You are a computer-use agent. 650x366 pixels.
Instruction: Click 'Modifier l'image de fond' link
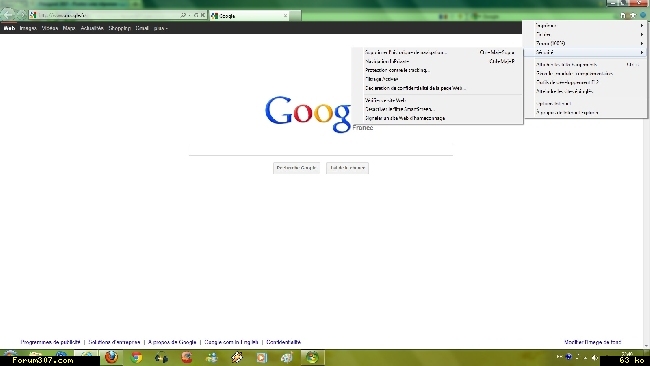coord(593,342)
